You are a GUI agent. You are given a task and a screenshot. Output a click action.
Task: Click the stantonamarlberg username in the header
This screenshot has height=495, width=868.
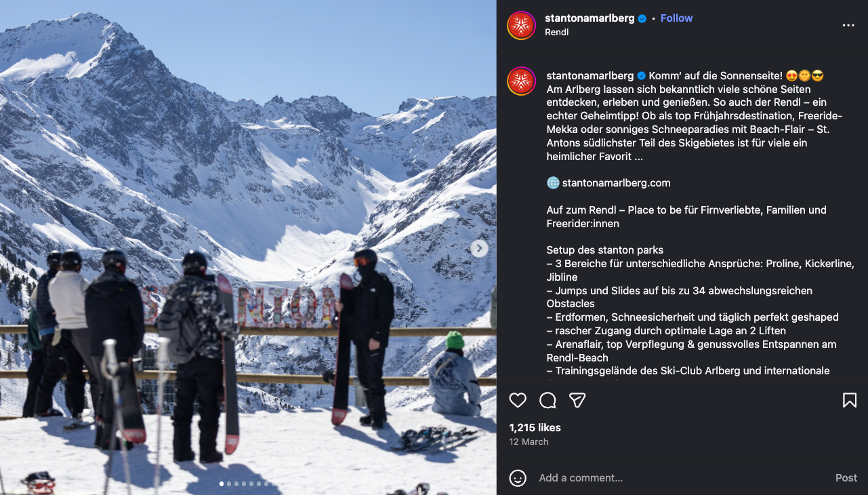click(x=590, y=18)
